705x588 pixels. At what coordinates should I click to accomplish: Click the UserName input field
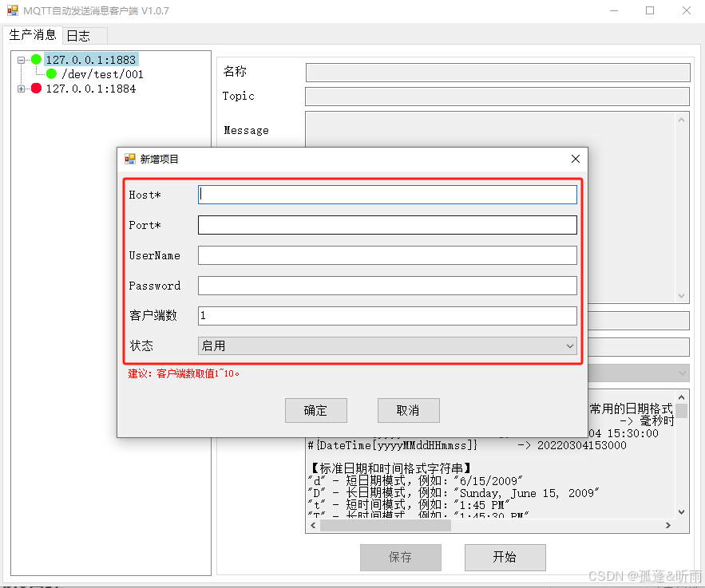387,255
